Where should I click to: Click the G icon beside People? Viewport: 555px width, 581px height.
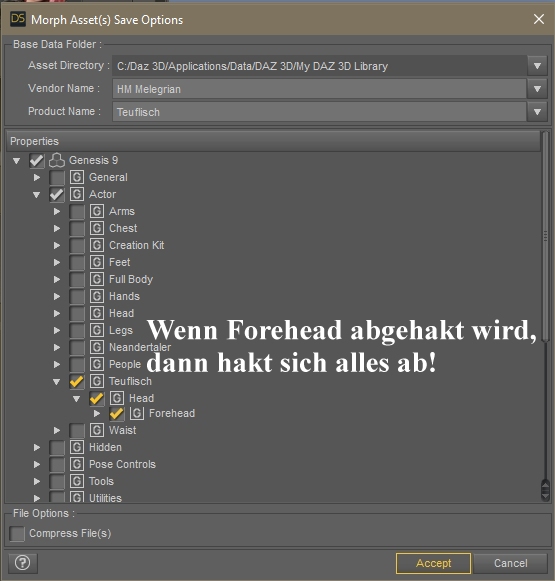tap(97, 364)
